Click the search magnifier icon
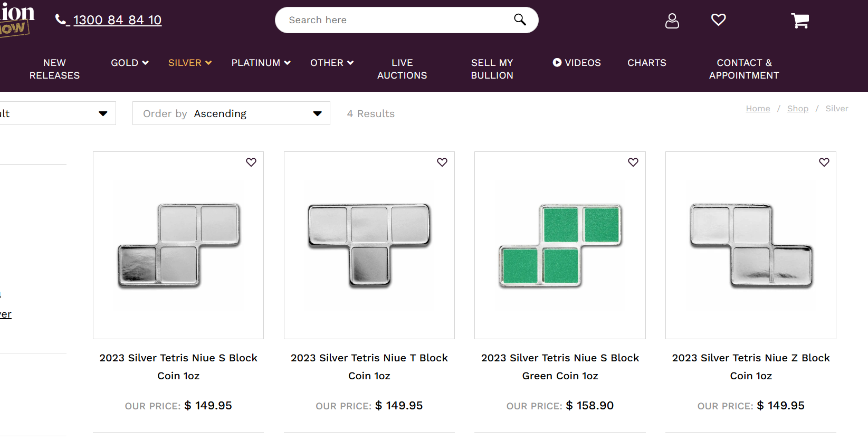This screenshot has height=441, width=868. (520, 20)
